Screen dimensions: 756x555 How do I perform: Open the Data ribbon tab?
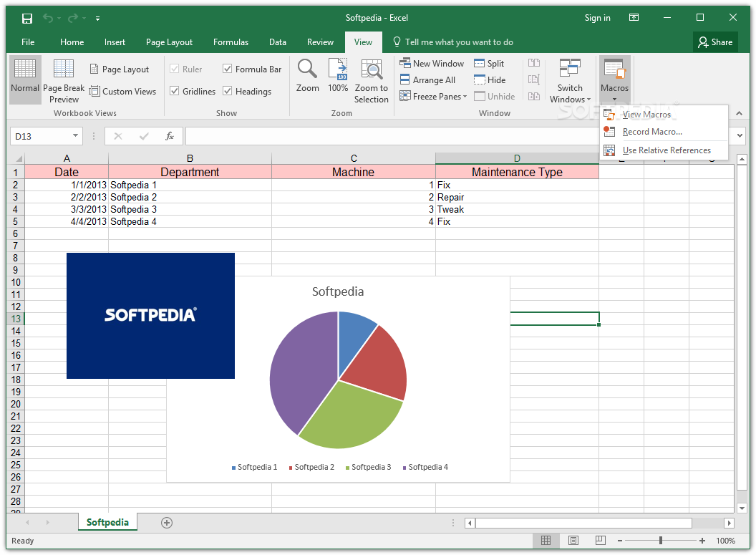[x=278, y=42]
